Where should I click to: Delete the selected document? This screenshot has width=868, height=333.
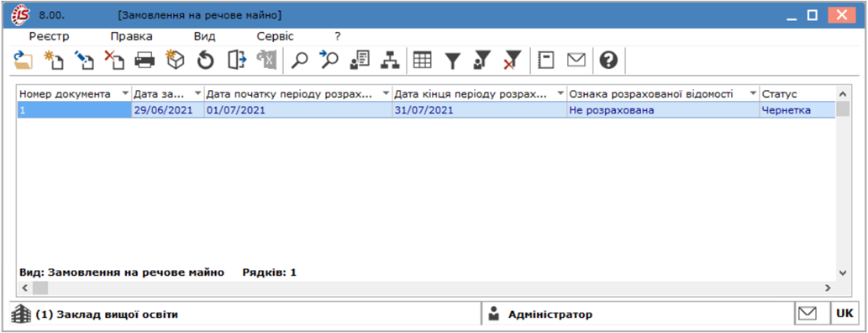tap(114, 60)
